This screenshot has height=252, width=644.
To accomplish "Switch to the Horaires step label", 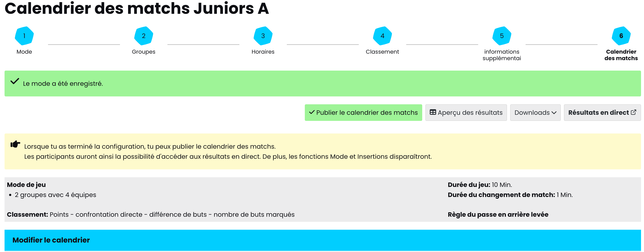I will click(x=263, y=52).
